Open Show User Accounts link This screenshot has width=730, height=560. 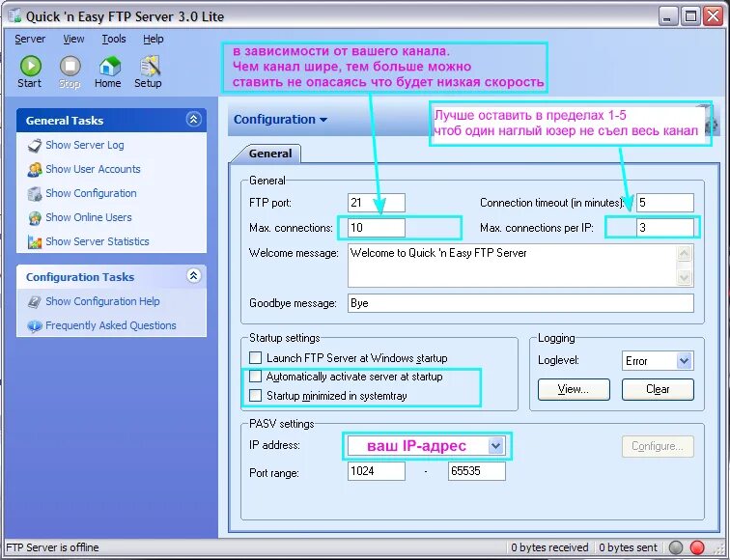click(93, 169)
